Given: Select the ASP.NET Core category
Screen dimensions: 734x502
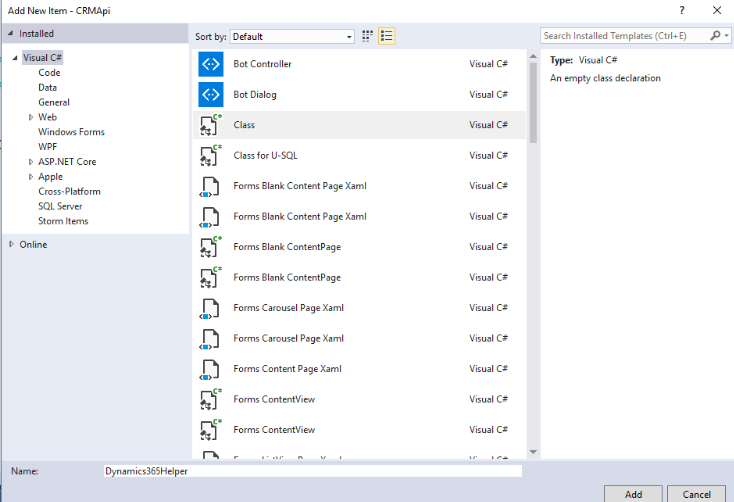Looking at the screenshot, I should [x=67, y=162].
